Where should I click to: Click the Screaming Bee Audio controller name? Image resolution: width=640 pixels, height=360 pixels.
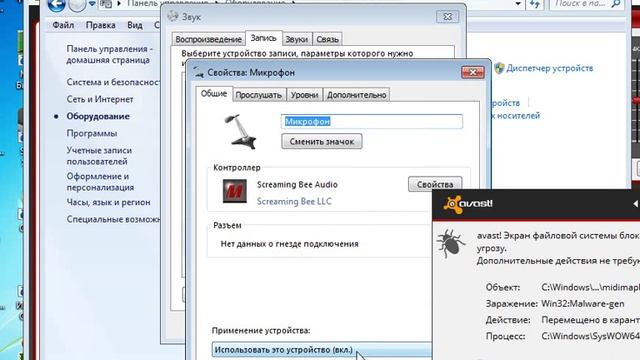click(297, 184)
